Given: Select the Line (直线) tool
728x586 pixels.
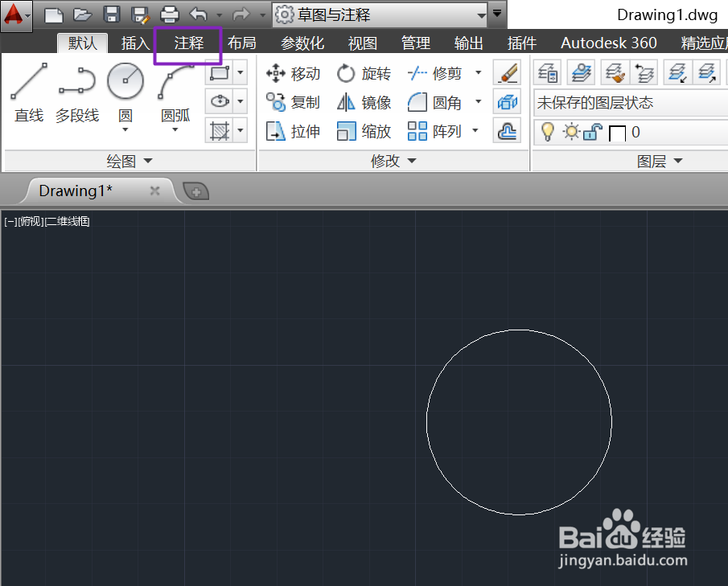Looking at the screenshot, I should coord(29,93).
